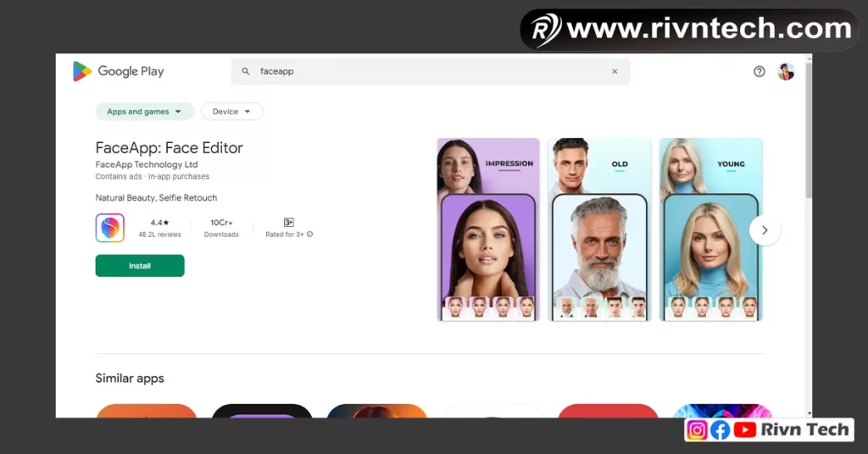Open the OLD screenshot
The height and width of the screenshot is (454, 868).
tap(599, 230)
